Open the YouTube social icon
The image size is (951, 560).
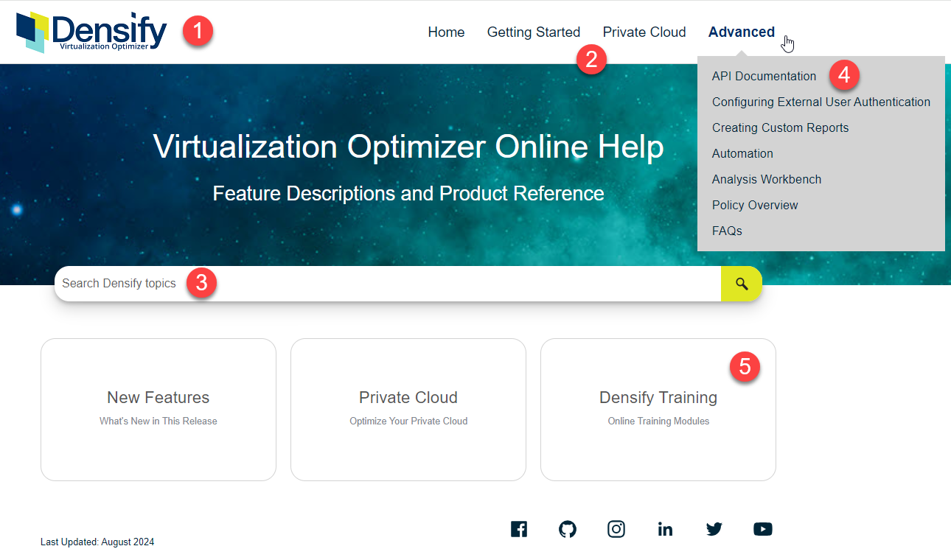point(763,529)
